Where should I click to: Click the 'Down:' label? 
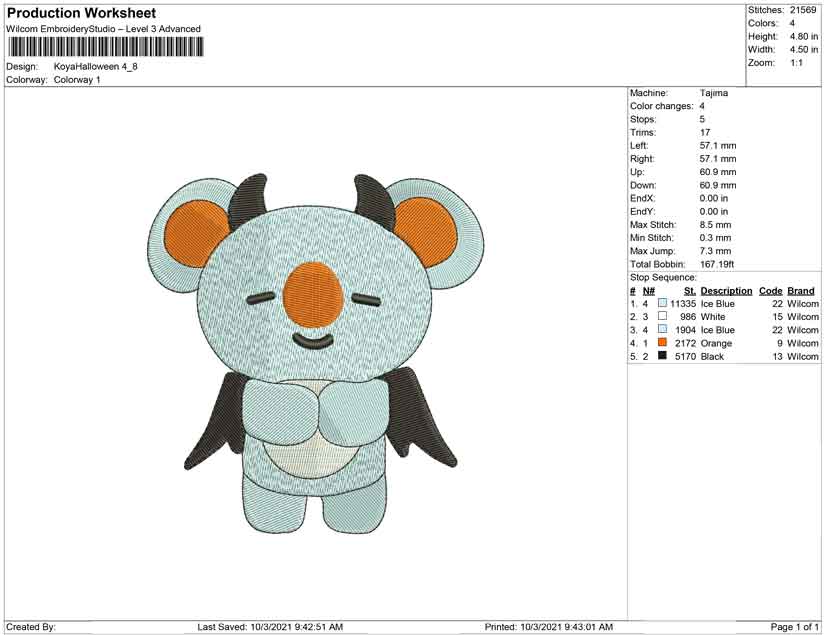click(643, 185)
